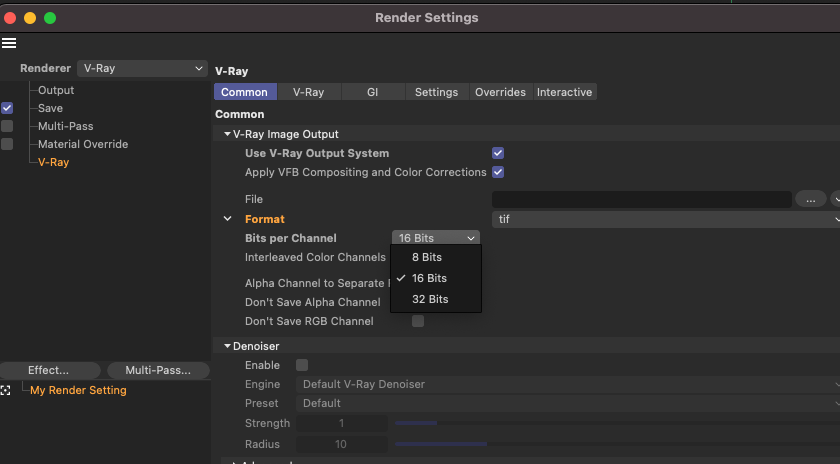The height and width of the screenshot is (464, 840).
Task: Enable the Multi-Pass checkbox
Action: 7,126
